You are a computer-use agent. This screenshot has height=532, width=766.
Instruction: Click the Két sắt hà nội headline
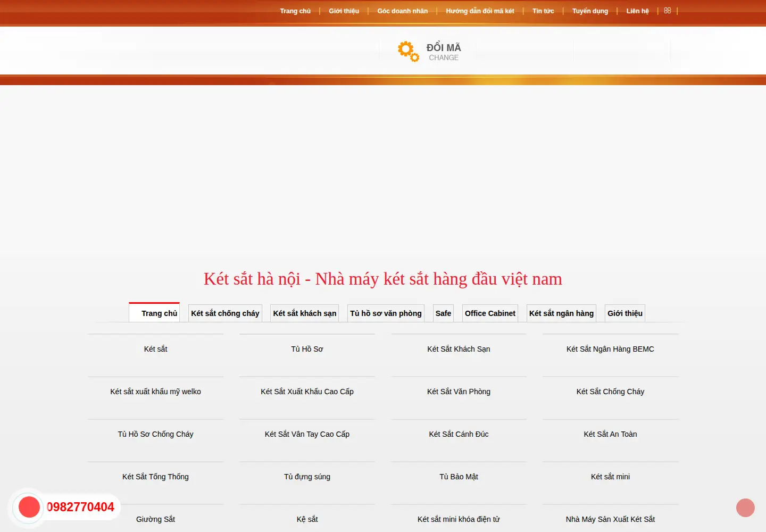pos(383,279)
